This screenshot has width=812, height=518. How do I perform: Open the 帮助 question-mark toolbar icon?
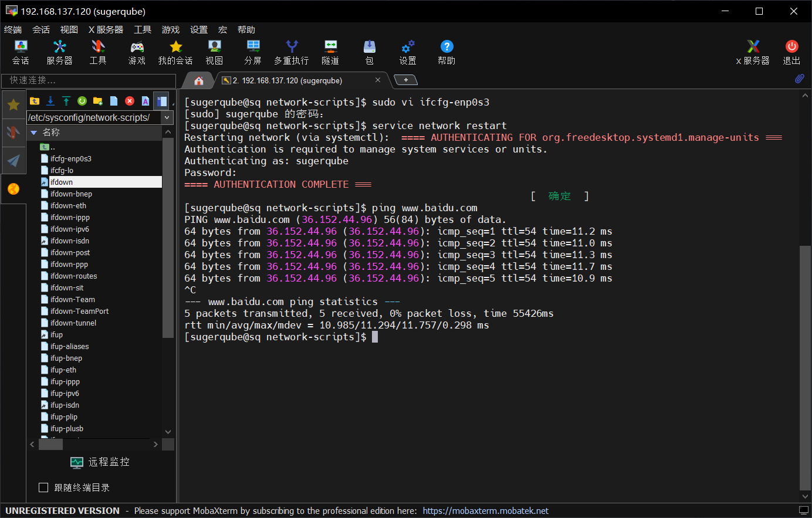[x=446, y=52]
